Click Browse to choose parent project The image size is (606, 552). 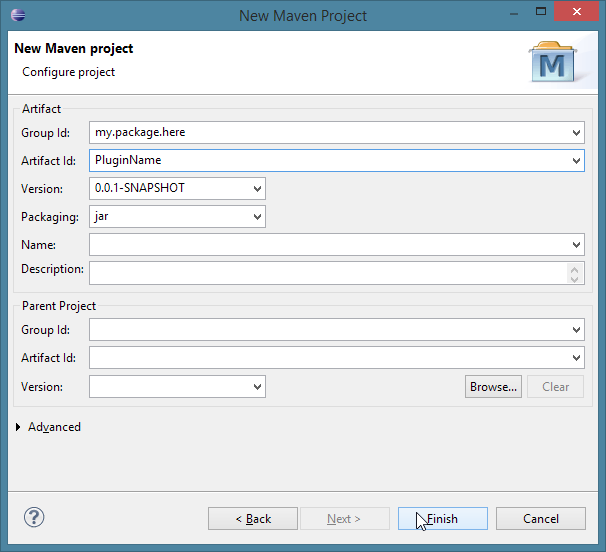click(x=493, y=386)
